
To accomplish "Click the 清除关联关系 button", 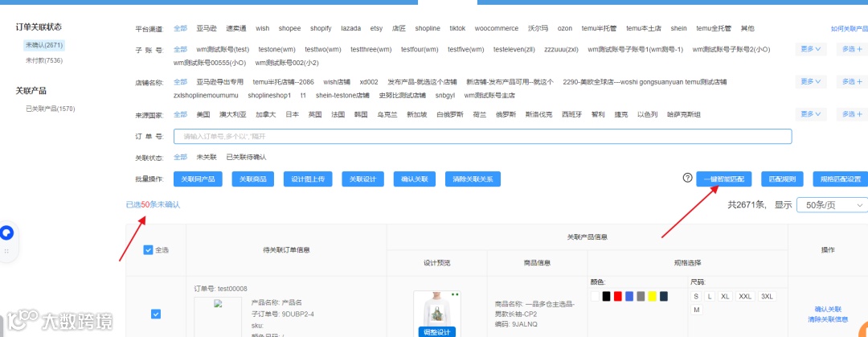I will coord(473,179).
